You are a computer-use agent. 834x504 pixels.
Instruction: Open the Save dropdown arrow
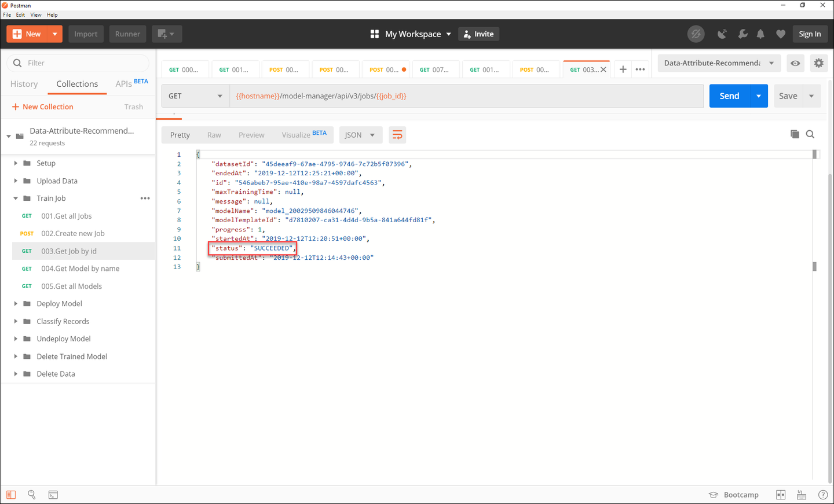(x=811, y=96)
